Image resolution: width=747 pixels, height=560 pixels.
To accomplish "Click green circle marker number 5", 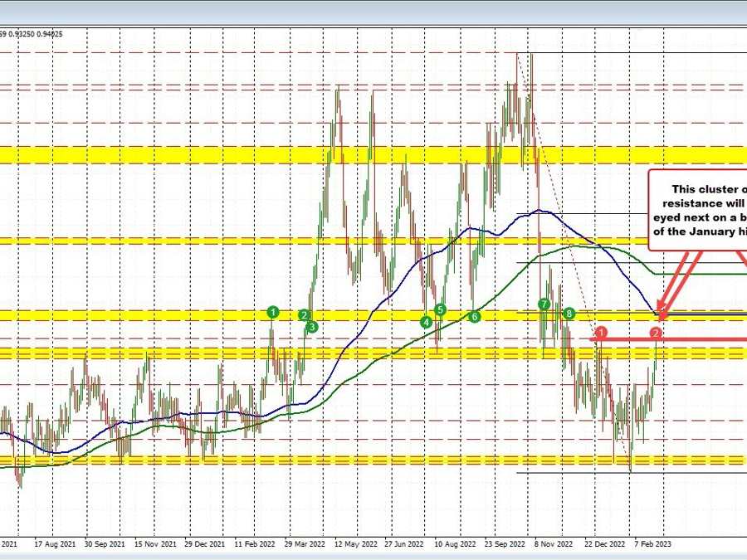I will 441,309.
